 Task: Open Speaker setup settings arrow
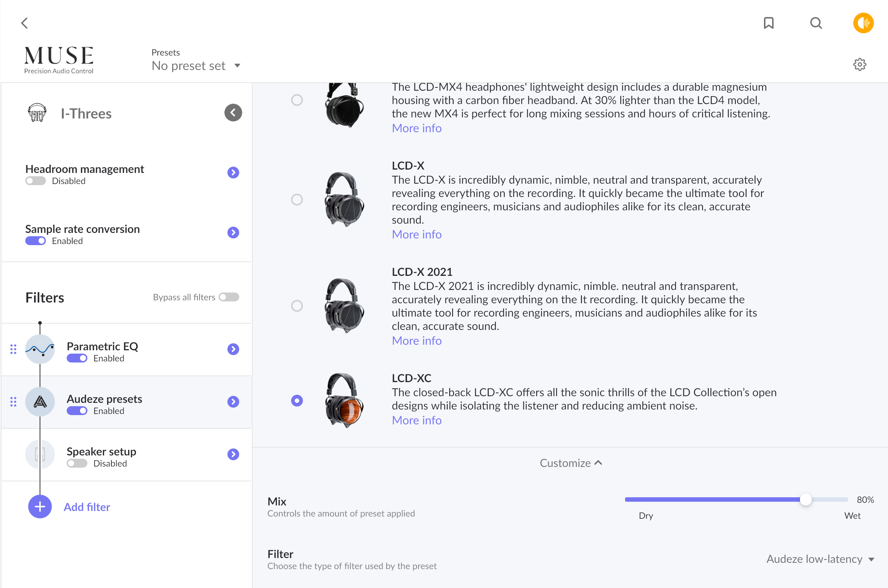click(233, 454)
